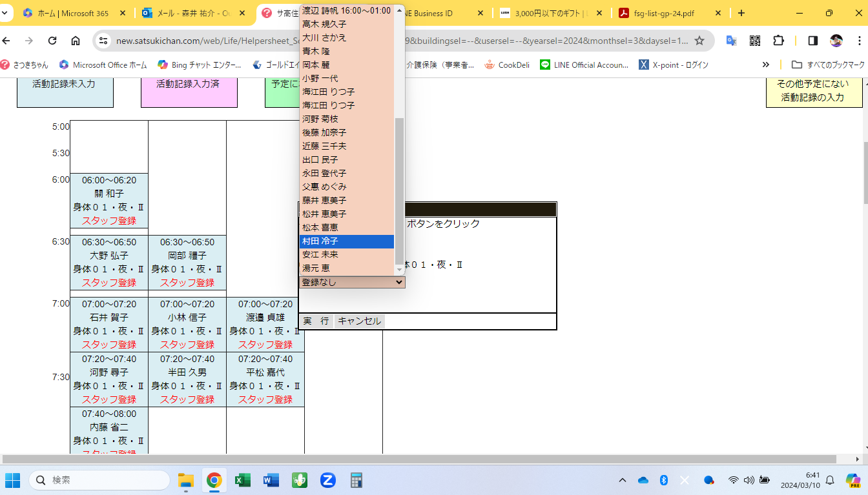Launch Zoom from the taskbar
Image resolution: width=868 pixels, height=495 pixels.
(x=327, y=480)
